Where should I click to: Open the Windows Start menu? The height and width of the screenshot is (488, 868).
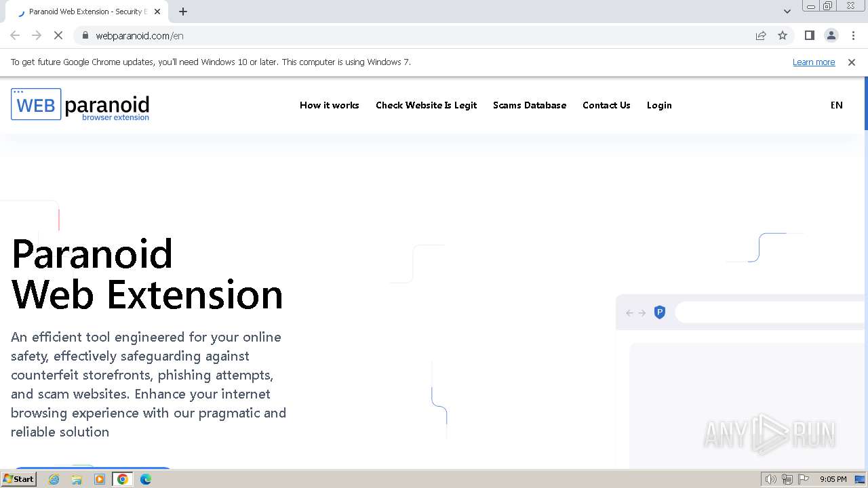(x=18, y=479)
